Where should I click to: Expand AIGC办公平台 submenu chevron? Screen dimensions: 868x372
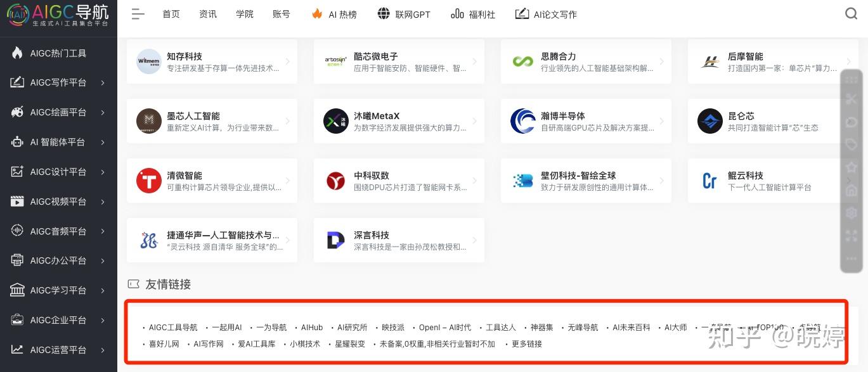click(103, 260)
